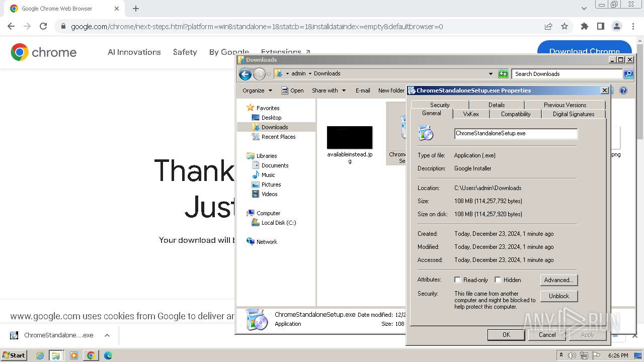Screen dimensions: 644x362
Task: Switch to Previous Versions tab
Action: [565, 105]
